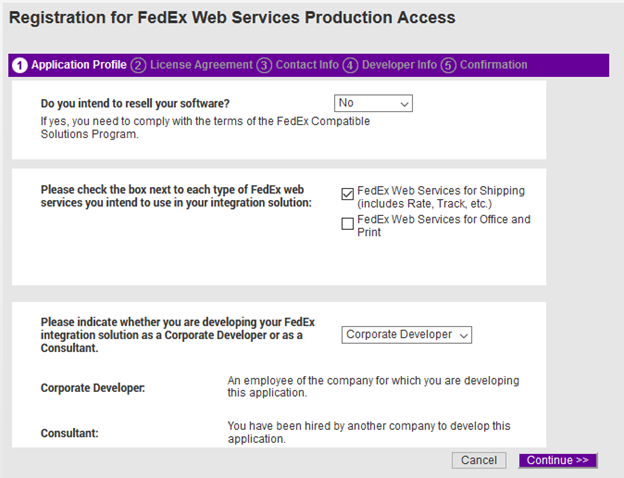This screenshot has height=478, width=624.
Task: Select the Developer Info tab
Action: (x=399, y=65)
